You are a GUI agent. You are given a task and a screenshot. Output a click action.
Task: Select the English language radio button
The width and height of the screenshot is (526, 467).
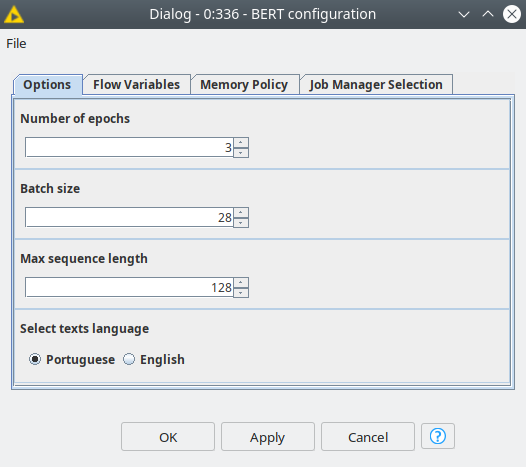129,359
